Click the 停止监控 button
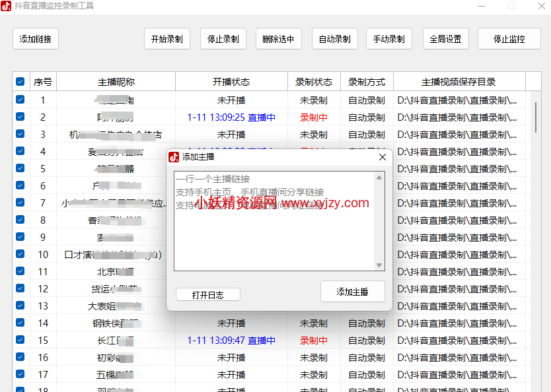Image resolution: width=551 pixels, height=392 pixels. click(509, 39)
